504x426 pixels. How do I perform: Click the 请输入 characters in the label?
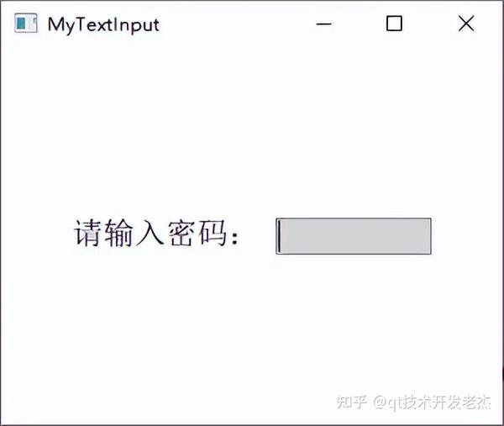(x=119, y=233)
